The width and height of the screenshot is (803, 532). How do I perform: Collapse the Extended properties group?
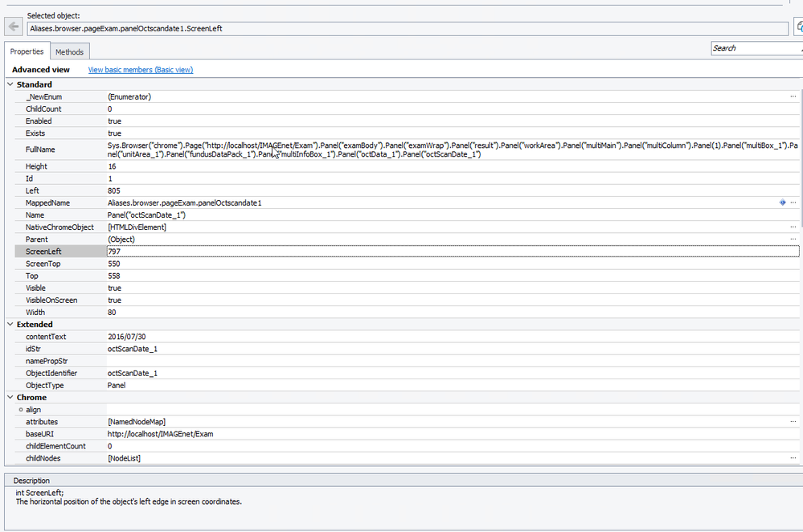[x=10, y=325]
